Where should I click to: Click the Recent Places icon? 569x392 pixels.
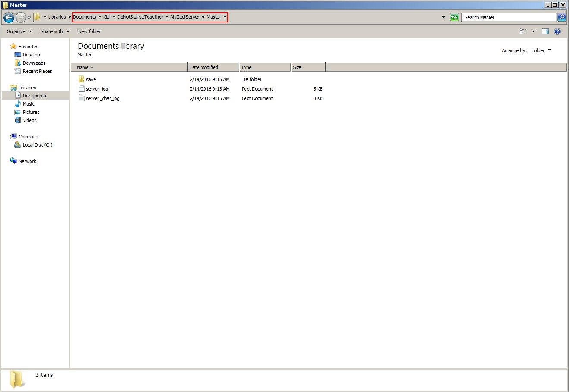tap(18, 71)
